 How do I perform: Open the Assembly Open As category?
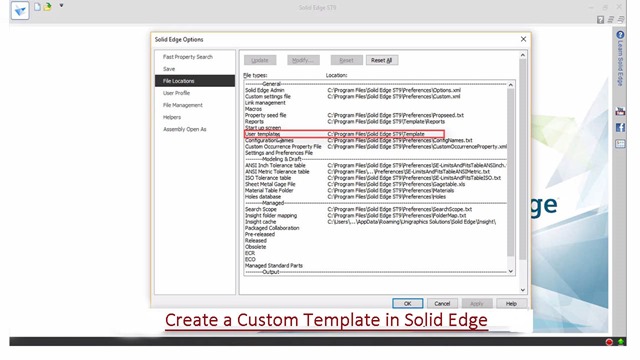coord(195,129)
